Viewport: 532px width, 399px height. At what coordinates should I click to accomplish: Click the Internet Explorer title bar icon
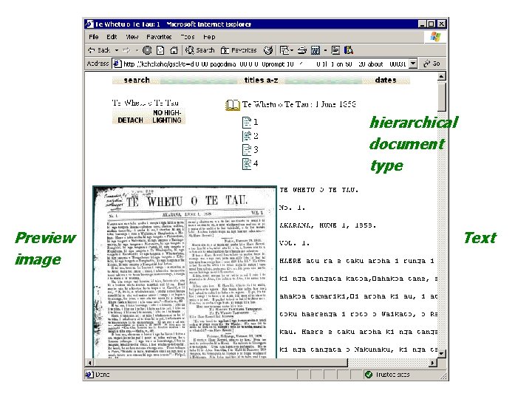(x=89, y=24)
